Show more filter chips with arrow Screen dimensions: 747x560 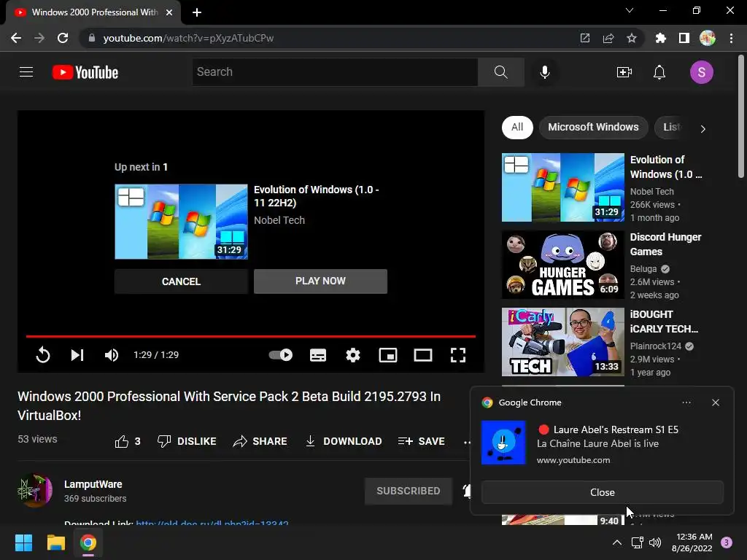(703, 128)
